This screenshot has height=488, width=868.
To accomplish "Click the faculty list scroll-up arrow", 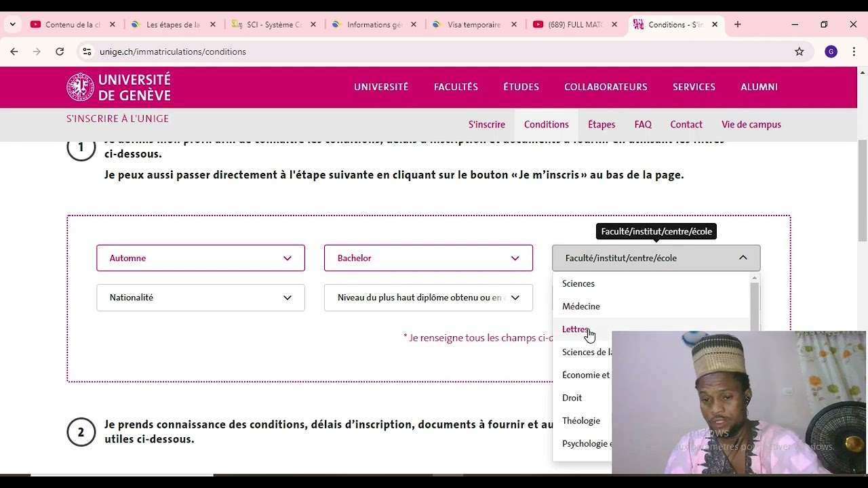I will pyautogui.click(x=754, y=278).
